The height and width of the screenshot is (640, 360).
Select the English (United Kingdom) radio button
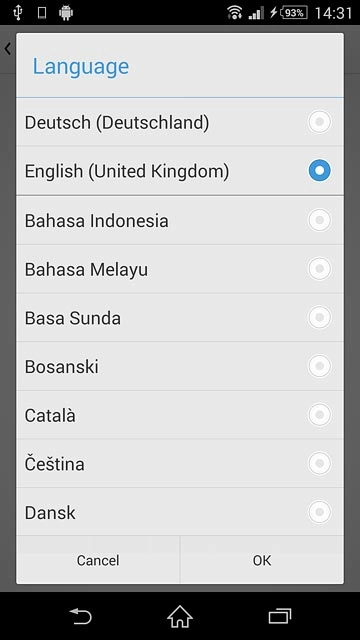tap(320, 171)
